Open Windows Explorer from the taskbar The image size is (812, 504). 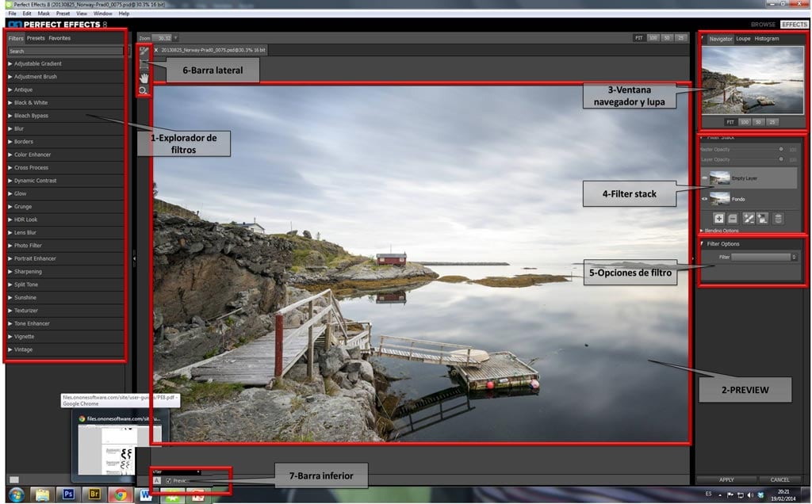[x=43, y=495]
